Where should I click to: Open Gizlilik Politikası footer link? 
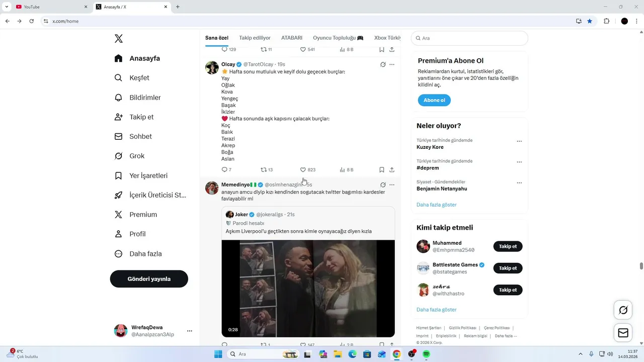[462, 328]
